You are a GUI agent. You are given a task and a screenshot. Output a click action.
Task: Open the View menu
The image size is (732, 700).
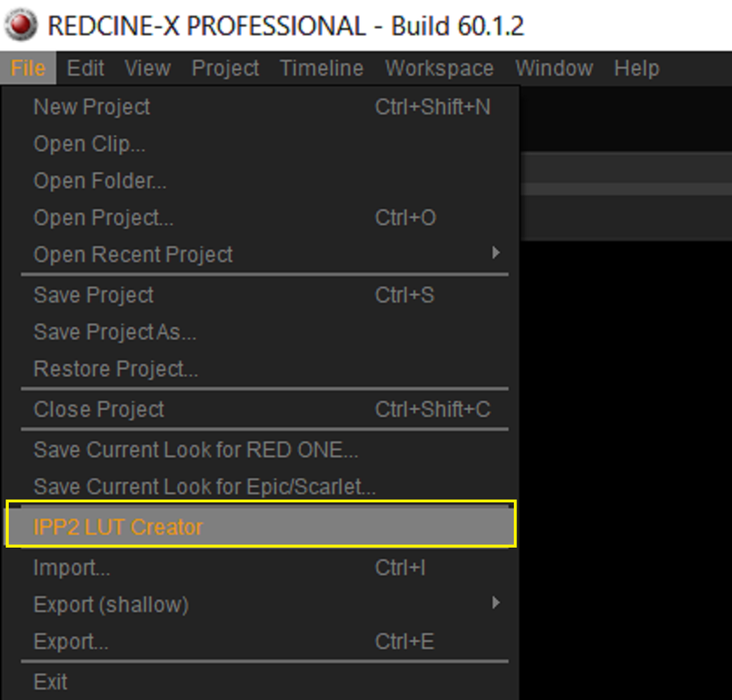147,68
